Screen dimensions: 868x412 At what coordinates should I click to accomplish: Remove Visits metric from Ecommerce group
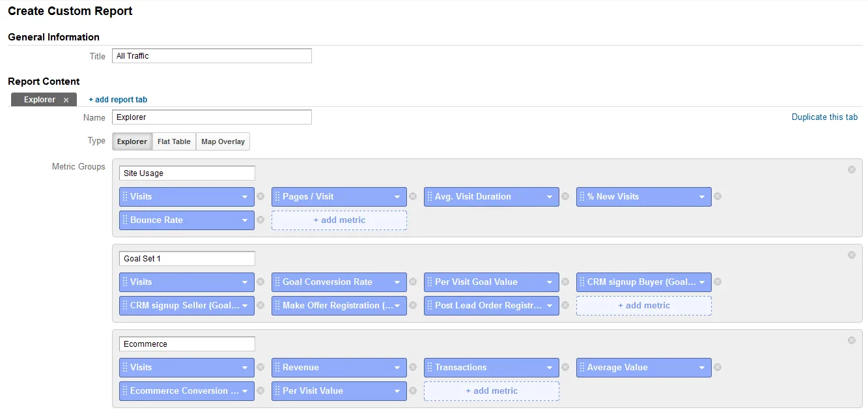(260, 367)
